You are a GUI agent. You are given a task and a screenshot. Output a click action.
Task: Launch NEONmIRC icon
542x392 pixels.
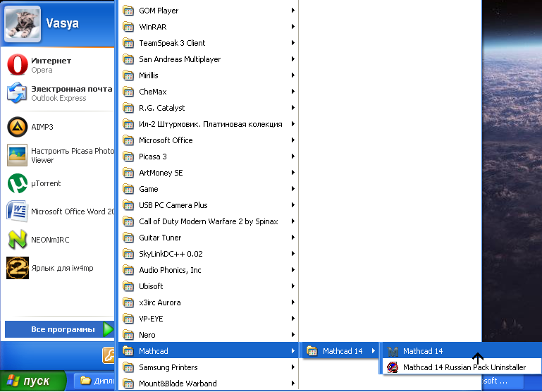[x=18, y=240]
